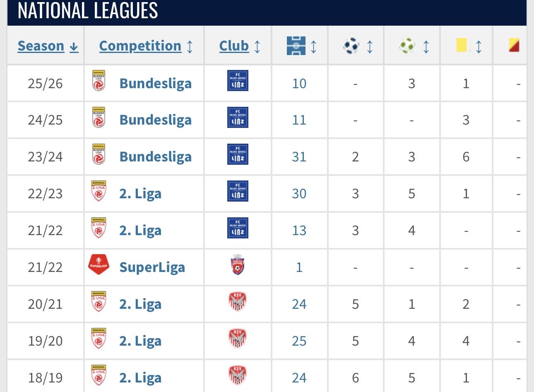534x392 pixels.
Task: Open the 2. Liga link for season 18/19
Action: (x=140, y=378)
